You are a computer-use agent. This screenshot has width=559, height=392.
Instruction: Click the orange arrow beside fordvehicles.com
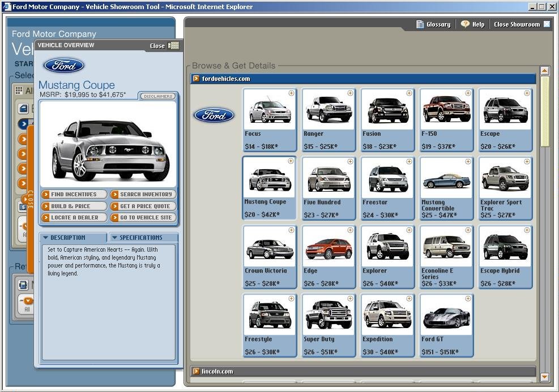[196, 79]
